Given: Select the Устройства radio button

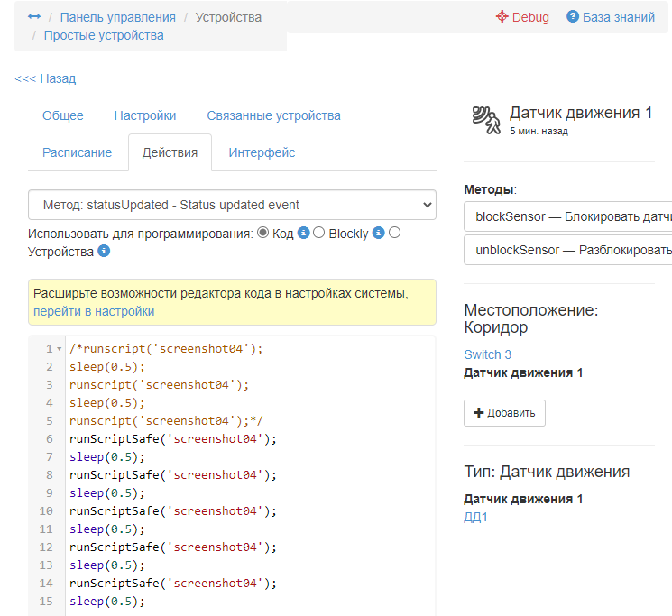Looking at the screenshot, I should pos(394,233).
